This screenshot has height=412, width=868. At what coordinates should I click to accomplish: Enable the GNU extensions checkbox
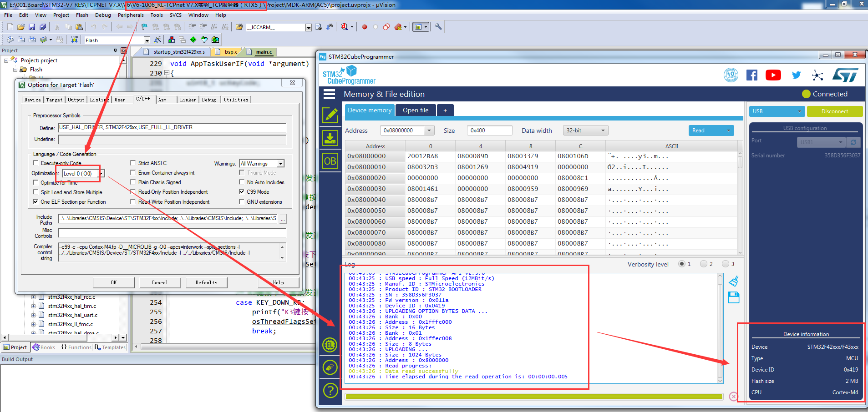point(242,201)
